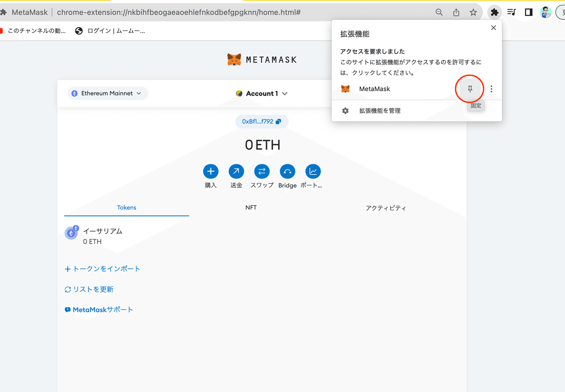Open the Chrome extensions puzzle icon

coord(494,12)
